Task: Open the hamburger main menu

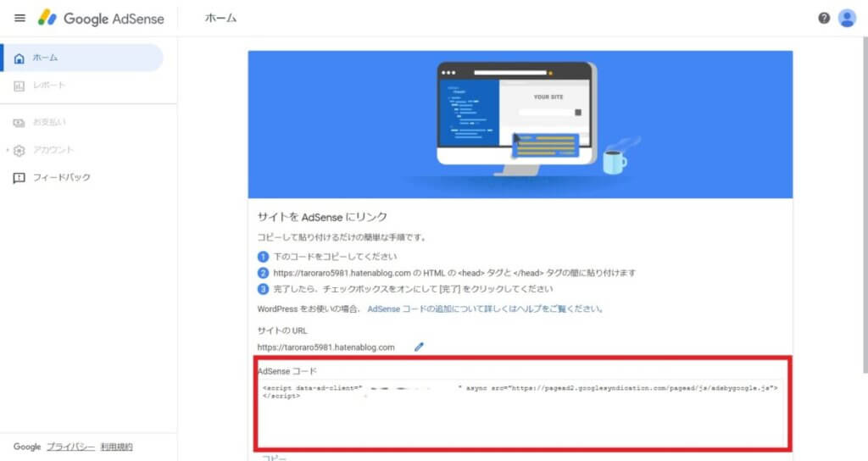Action: pos(19,18)
